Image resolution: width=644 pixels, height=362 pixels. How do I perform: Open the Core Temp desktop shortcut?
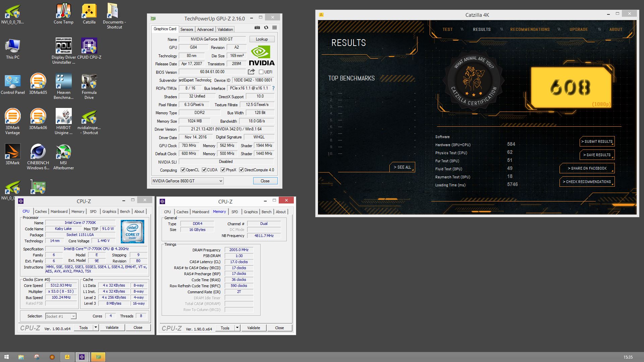(x=63, y=14)
